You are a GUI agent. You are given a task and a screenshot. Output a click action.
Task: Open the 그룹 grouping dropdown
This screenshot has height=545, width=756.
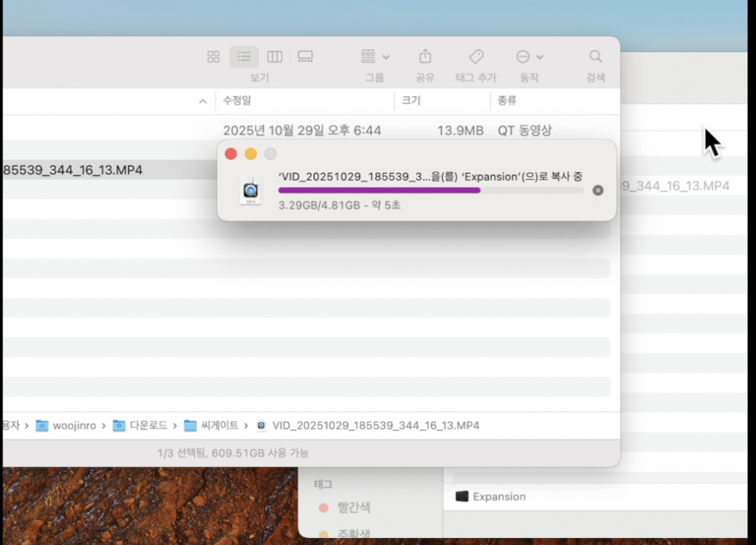pos(375,56)
